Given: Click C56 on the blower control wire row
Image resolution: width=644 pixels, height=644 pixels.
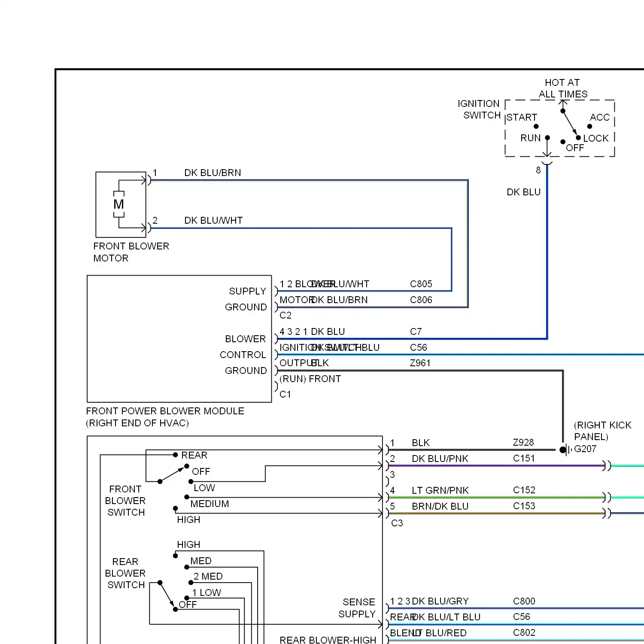Looking at the screenshot, I should coord(419,348).
